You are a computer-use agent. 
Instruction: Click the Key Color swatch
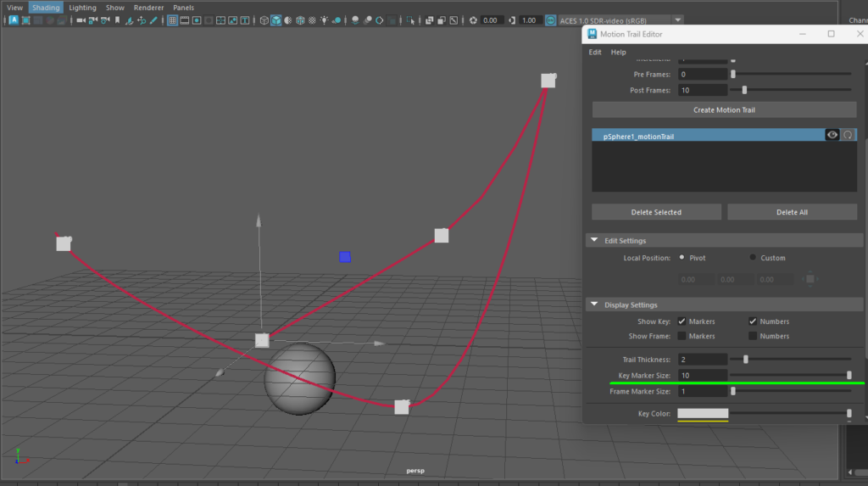pos(702,413)
